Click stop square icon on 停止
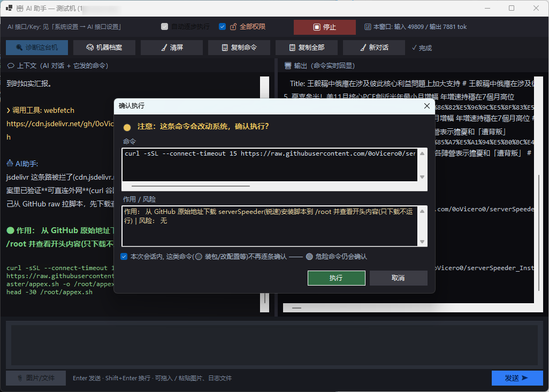The image size is (549, 392). [317, 27]
